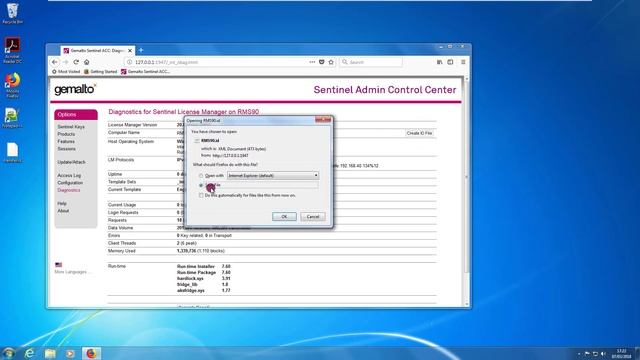Open Sessions in Options menu

tap(67, 149)
